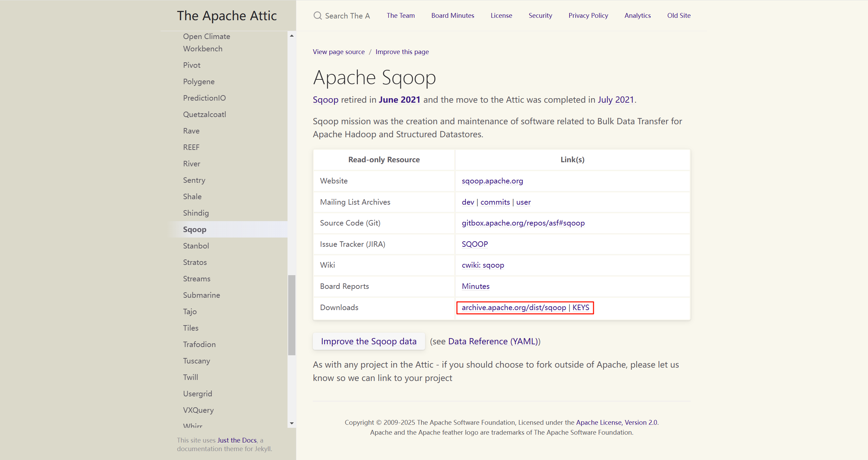Open Board Minutes from top navigation

[x=452, y=16]
